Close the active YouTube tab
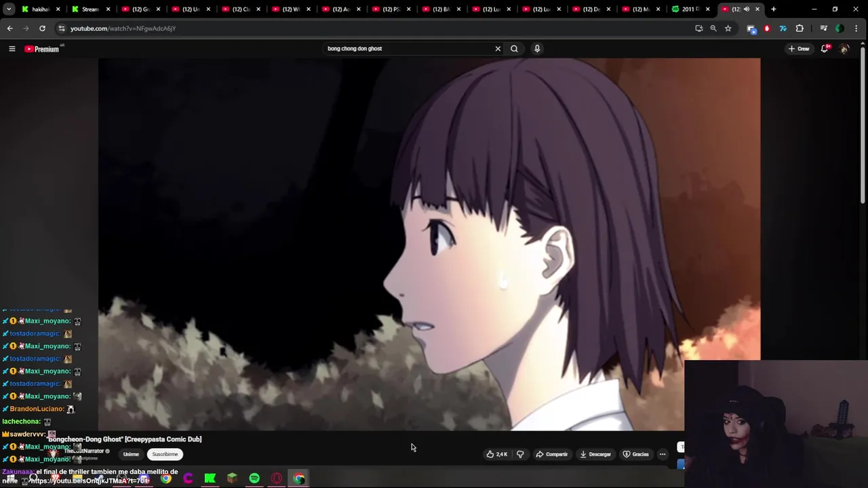868x488 pixels. (757, 9)
